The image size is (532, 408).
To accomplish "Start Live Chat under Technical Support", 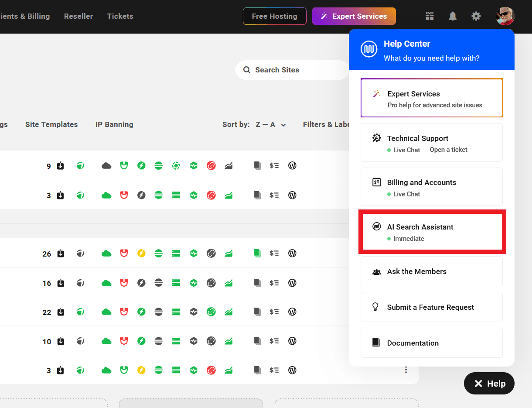I will 404,150.
